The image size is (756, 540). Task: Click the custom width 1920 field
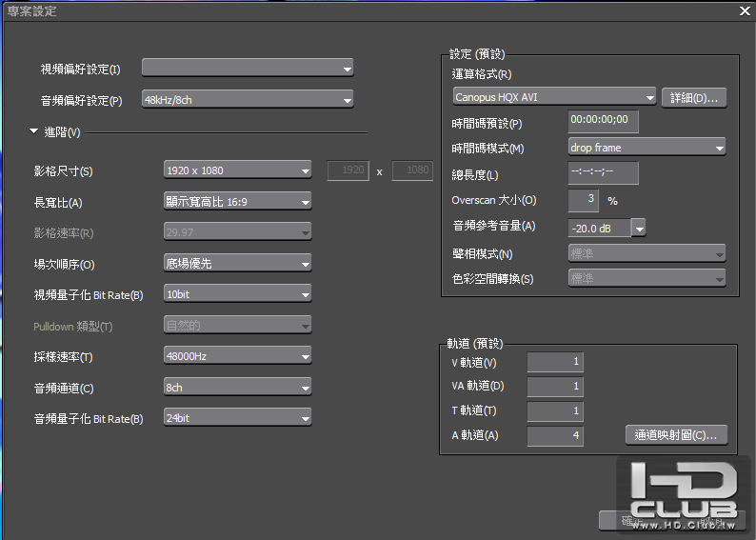point(348,170)
